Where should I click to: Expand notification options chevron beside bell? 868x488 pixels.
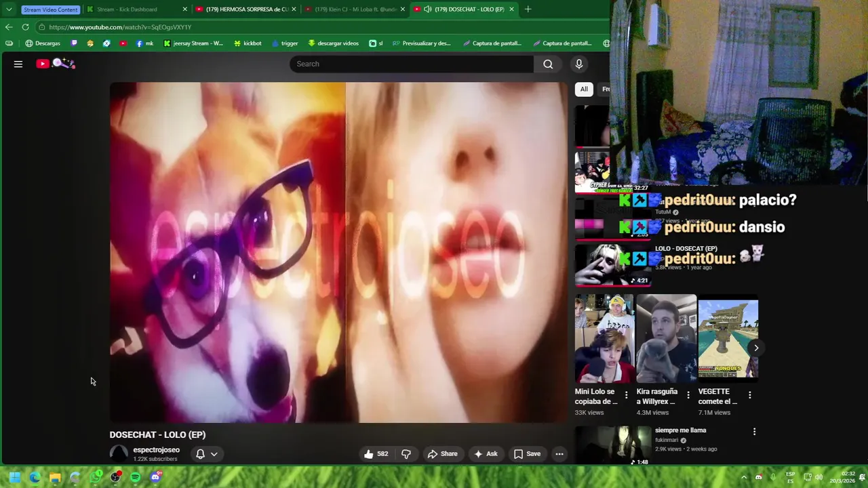[x=214, y=454]
